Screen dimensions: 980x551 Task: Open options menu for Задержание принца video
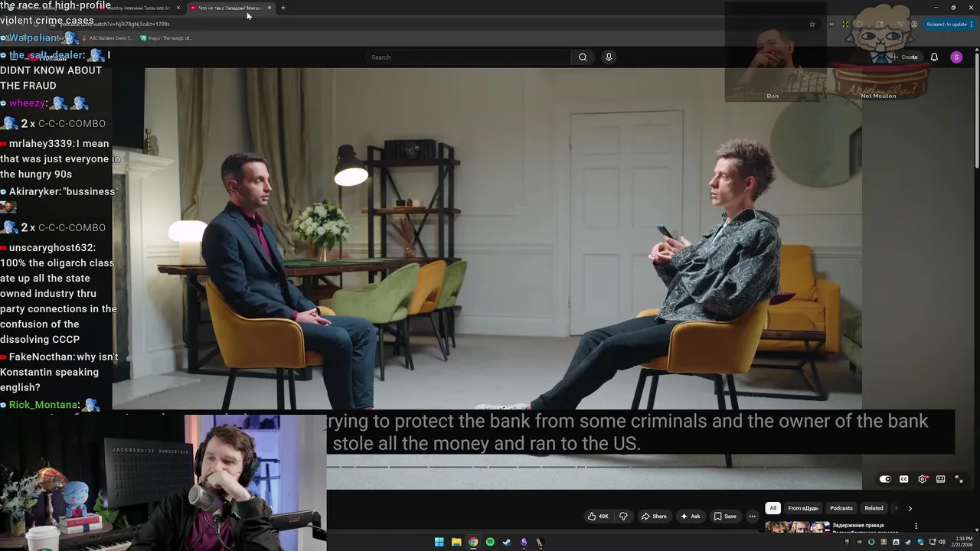916,526
